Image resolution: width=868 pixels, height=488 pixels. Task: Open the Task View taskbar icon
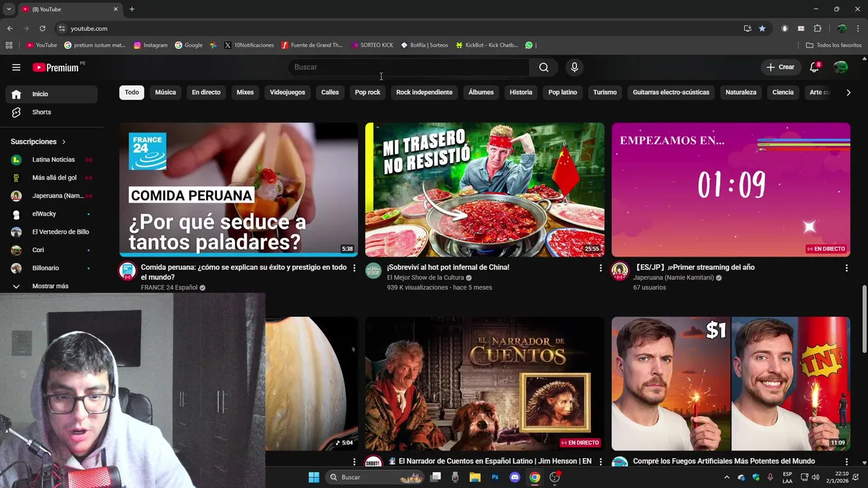(436, 477)
